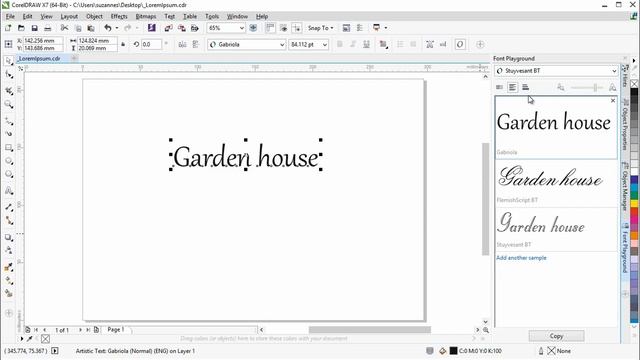The width and height of the screenshot is (640, 360).
Task: Select the Shape tool in toolbox
Action: click(9, 75)
